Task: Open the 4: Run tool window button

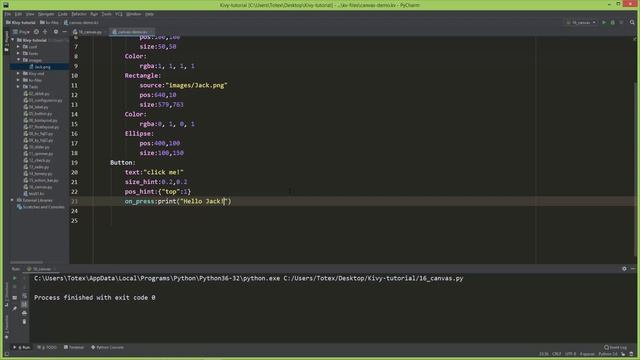Action: [22, 347]
